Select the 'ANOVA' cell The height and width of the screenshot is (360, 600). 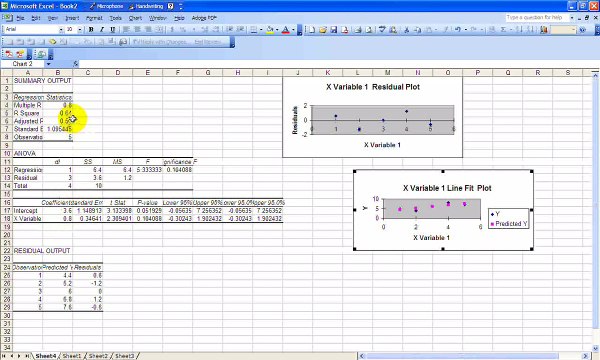pos(28,153)
